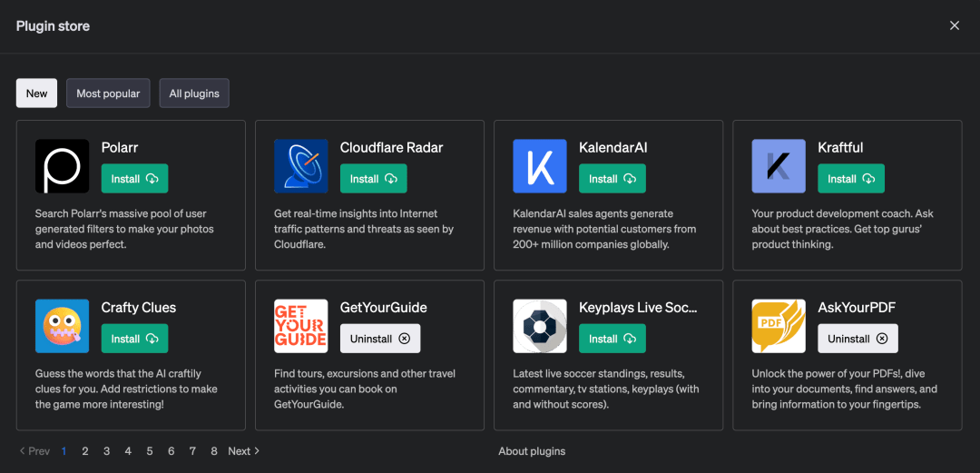Viewport: 980px width, 473px height.
Task: Uninstall the GetYourGuide plugin
Action: tap(379, 339)
